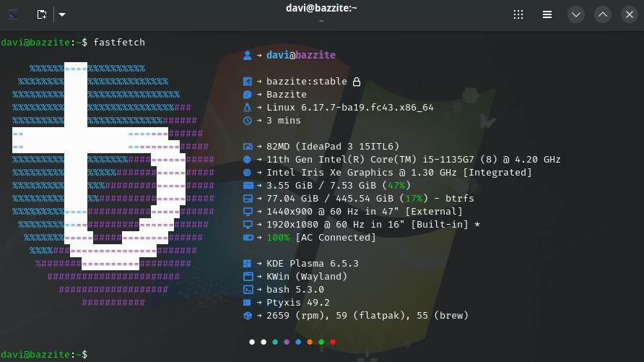
Task: Click the purple color dot
Action: pos(287,342)
